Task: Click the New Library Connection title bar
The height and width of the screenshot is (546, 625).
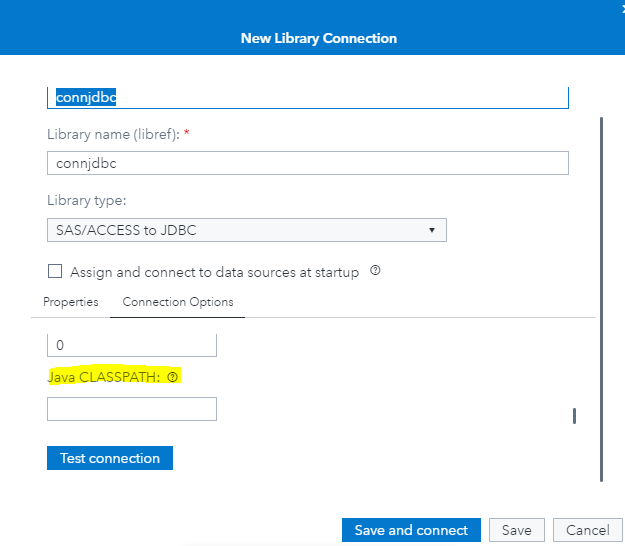Action: (318, 39)
